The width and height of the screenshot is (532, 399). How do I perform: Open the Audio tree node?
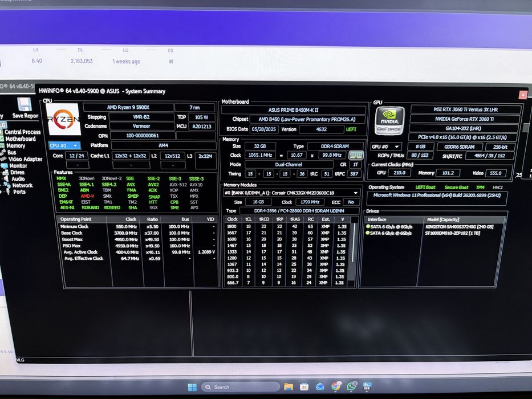click(x=18, y=179)
